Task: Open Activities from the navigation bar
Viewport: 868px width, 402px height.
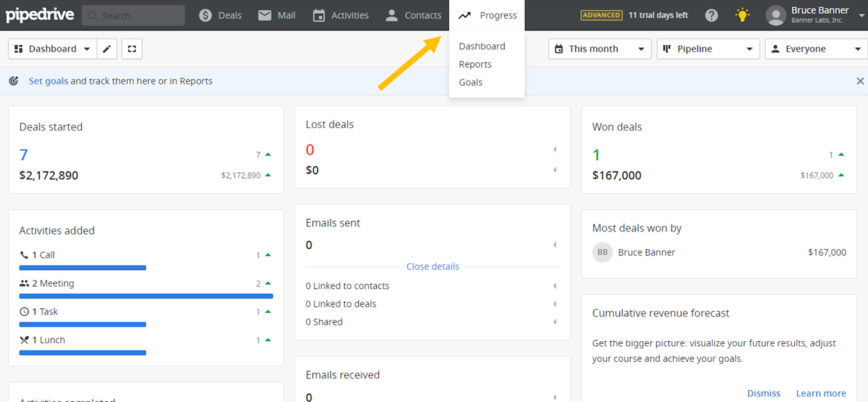Action: tap(340, 16)
